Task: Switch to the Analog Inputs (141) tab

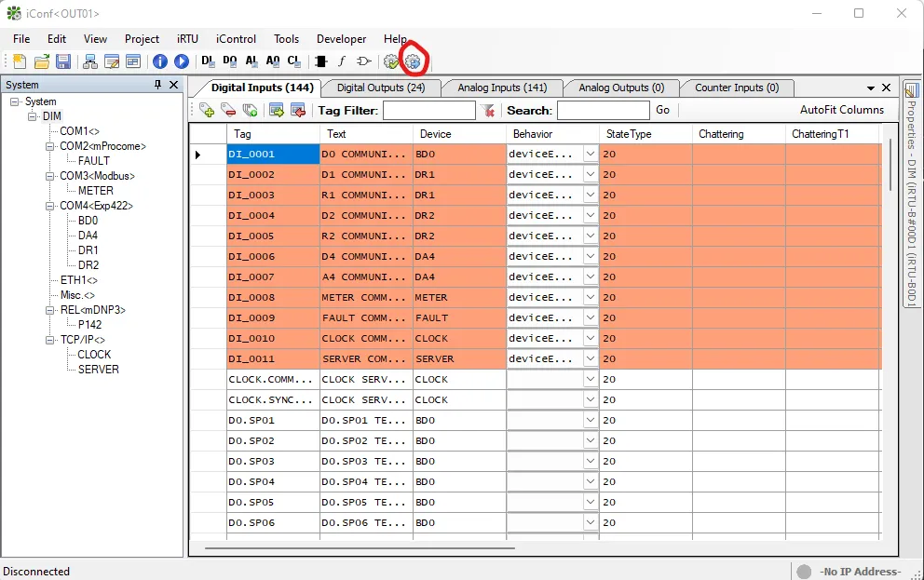Action: coord(502,88)
